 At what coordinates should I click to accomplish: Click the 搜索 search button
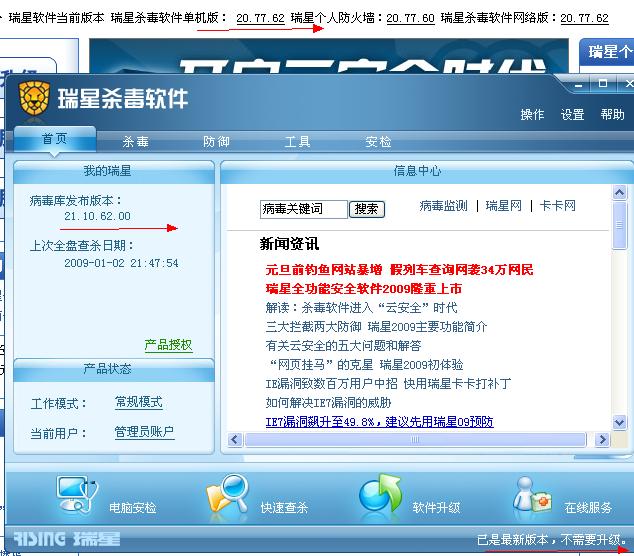366,209
